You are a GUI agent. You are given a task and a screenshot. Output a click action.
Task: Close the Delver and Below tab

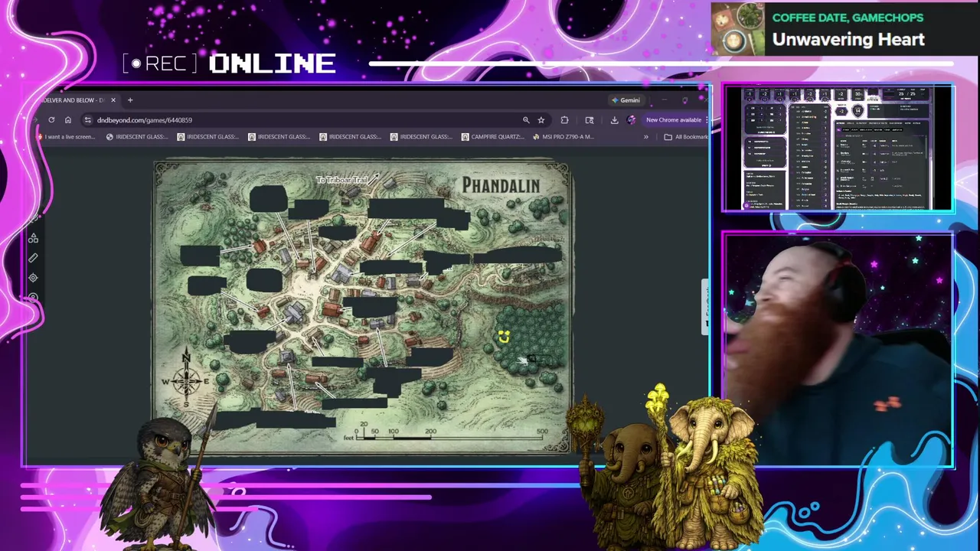[x=113, y=100]
